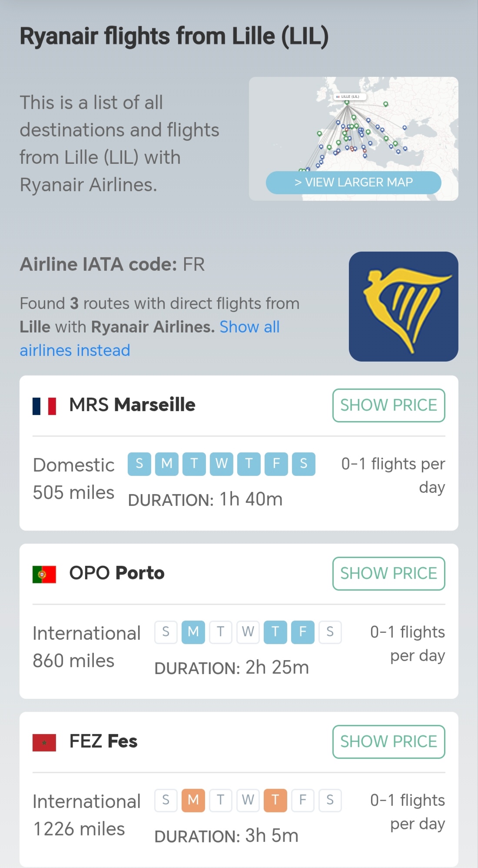The image size is (478, 868).
Task: Toggle the blue Friday badge for Porto
Action: [303, 632]
